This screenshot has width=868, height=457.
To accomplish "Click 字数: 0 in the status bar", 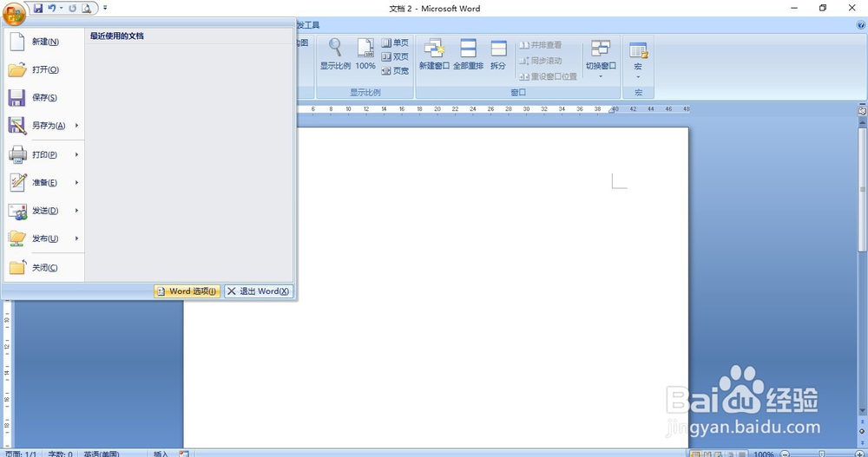I will (x=60, y=454).
